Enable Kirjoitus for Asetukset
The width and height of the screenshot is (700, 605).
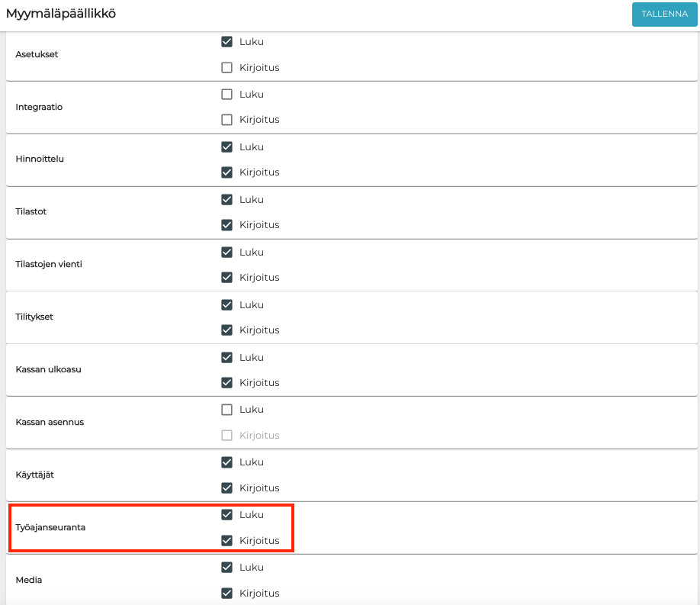[x=226, y=68]
